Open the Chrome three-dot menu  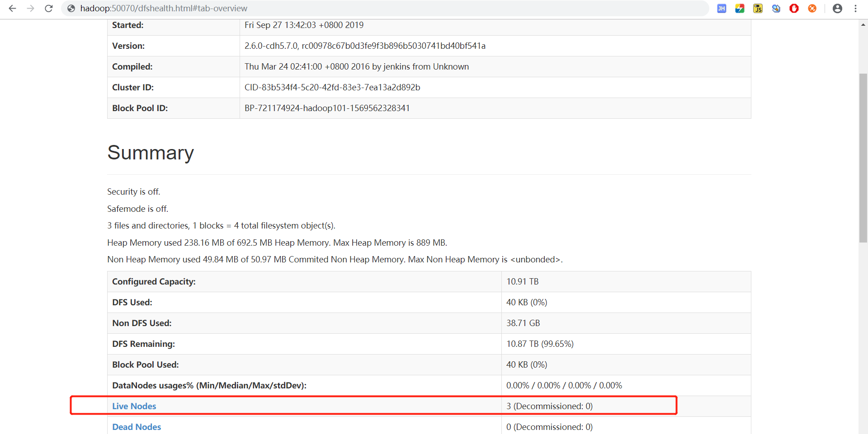855,8
